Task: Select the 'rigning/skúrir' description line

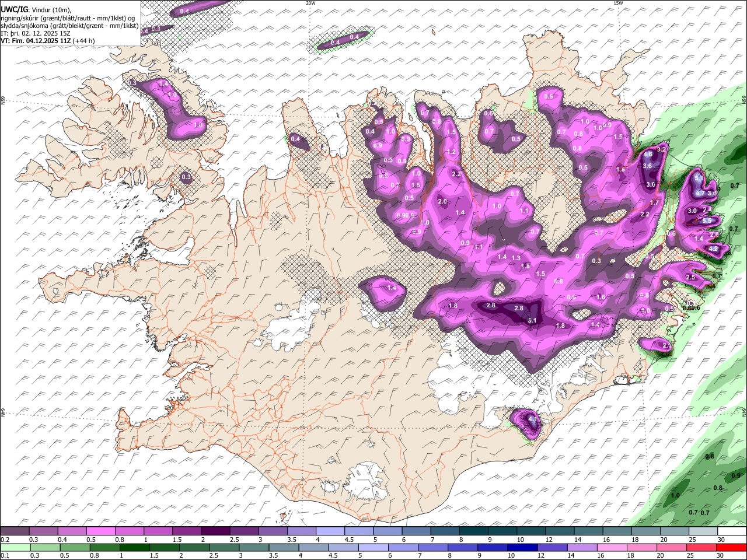Action: click(68, 19)
